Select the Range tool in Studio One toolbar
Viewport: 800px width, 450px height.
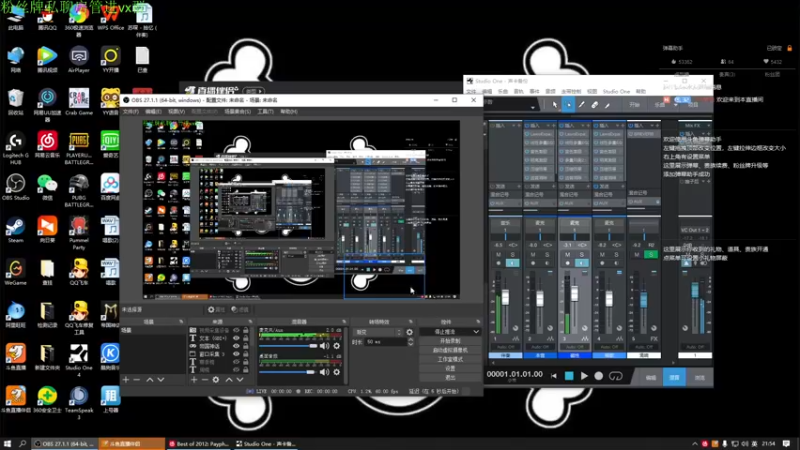[x=568, y=105]
